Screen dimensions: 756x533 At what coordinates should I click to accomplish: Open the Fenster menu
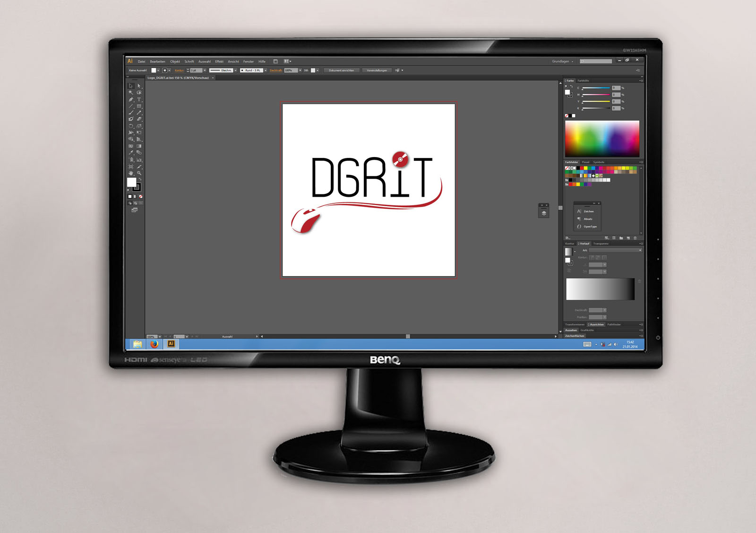249,61
